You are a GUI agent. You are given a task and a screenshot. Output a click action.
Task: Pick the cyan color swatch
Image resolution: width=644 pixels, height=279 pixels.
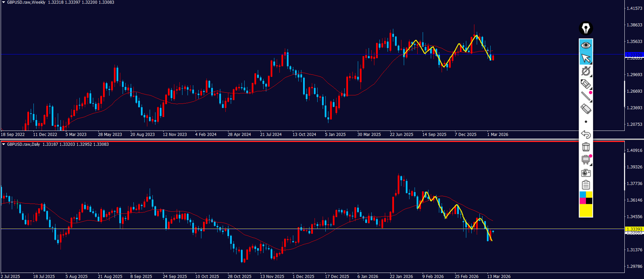pyautogui.click(x=583, y=195)
